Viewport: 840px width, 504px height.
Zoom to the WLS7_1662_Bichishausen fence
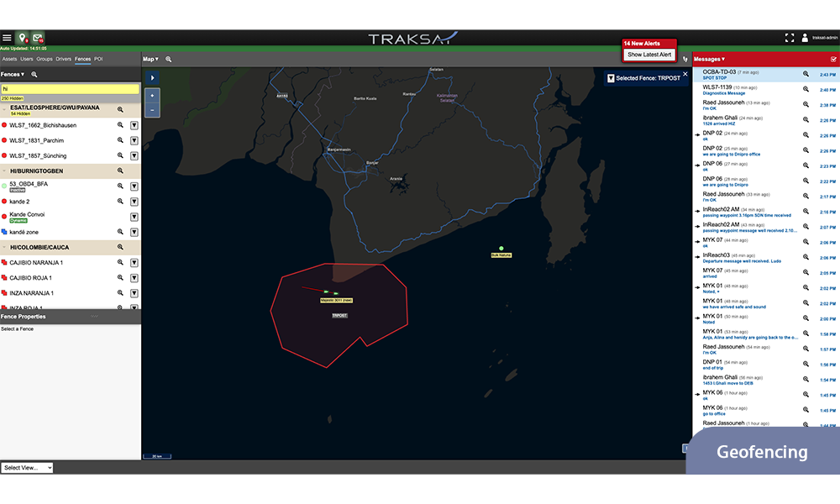point(120,125)
